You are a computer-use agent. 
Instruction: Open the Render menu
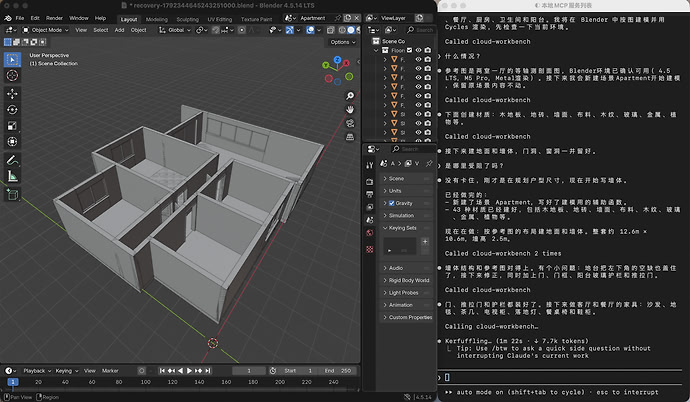[54, 18]
